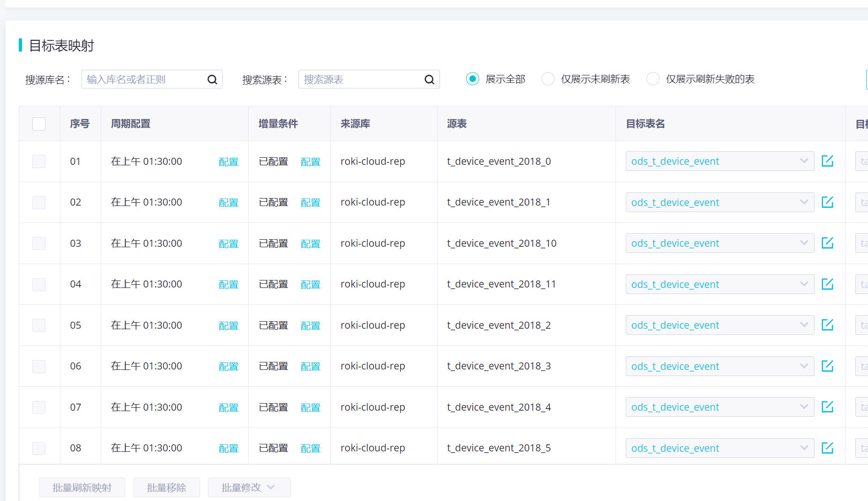868x501 pixels.
Task: Open 周期配置 配置 link for row 07
Action: click(229, 407)
